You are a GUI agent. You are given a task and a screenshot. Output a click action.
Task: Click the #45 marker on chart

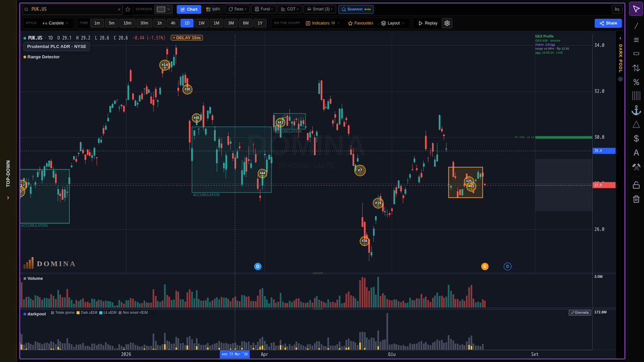pos(196,118)
